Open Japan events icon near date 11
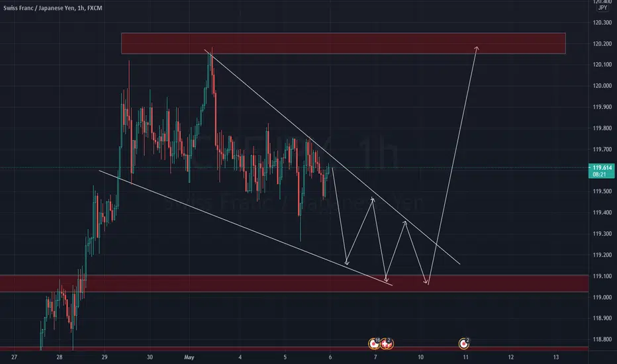 coord(464,344)
